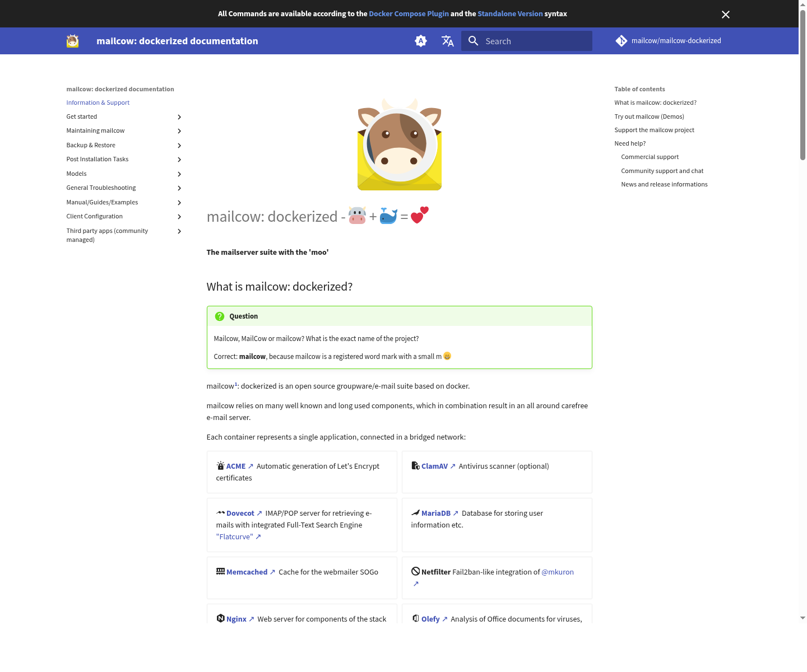Dismiss the announcement banner with X
807x672 pixels.
[x=726, y=15]
